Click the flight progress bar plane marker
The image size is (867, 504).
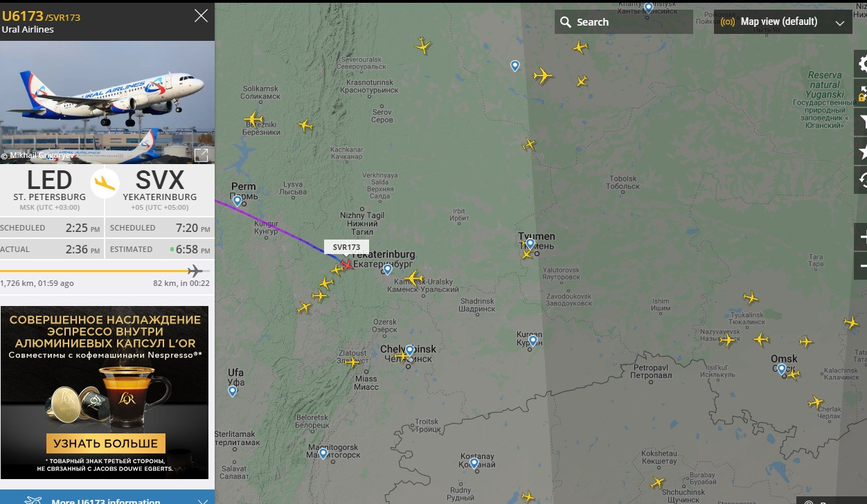(195, 271)
